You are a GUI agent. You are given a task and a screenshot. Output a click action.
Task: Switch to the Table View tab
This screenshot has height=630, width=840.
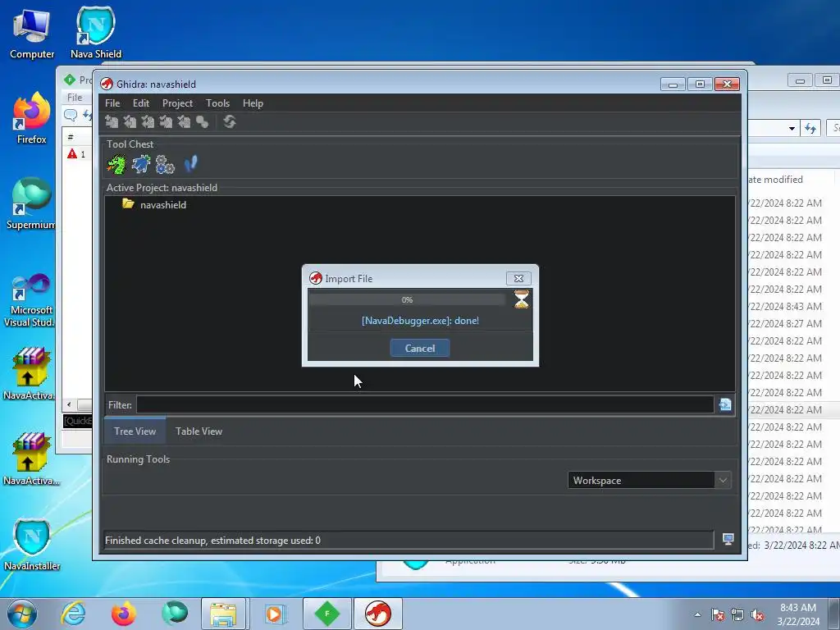[199, 431]
